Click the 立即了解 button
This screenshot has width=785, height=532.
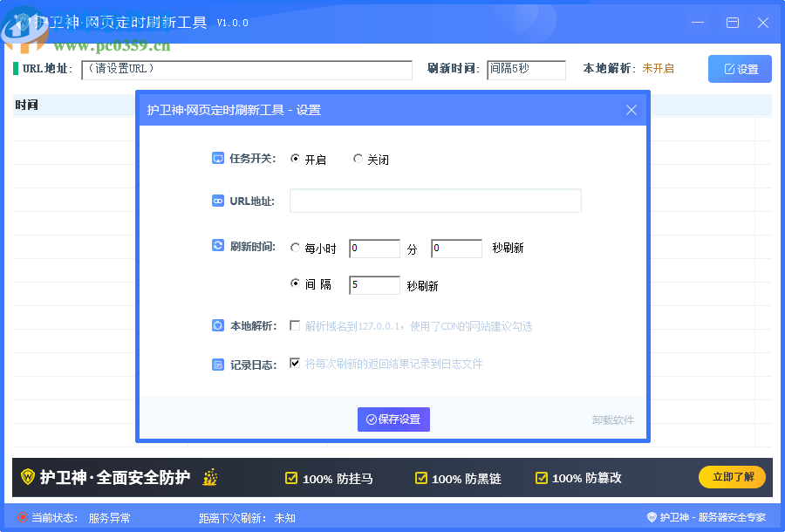pos(732,477)
